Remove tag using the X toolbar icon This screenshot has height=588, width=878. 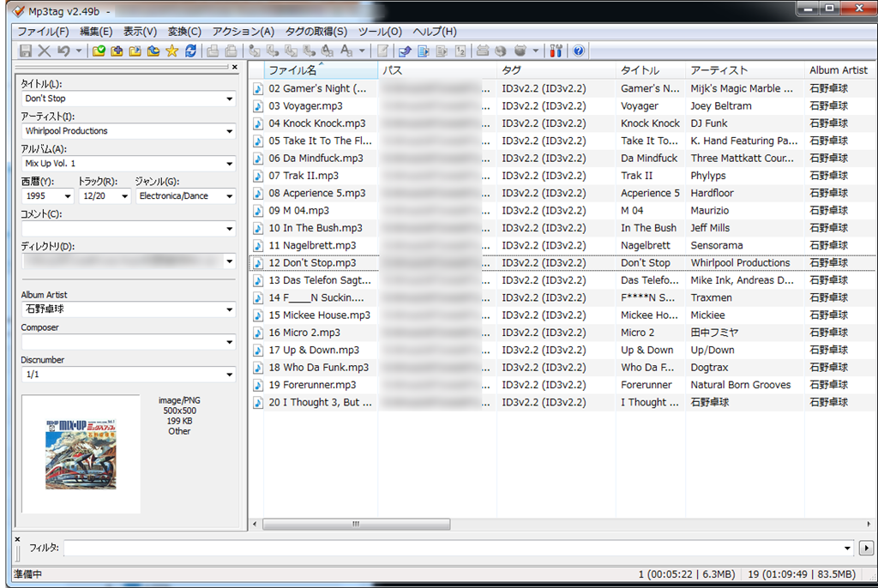(x=45, y=51)
